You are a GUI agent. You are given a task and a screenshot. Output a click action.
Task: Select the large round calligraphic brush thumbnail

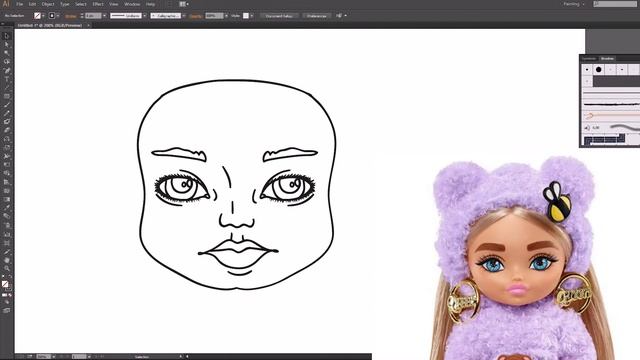coord(598,69)
